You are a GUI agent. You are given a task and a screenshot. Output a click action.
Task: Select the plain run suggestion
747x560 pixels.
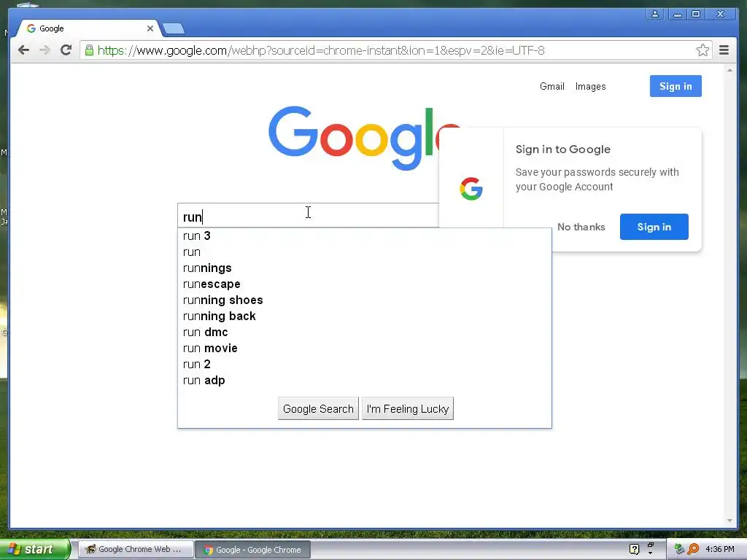(365, 252)
